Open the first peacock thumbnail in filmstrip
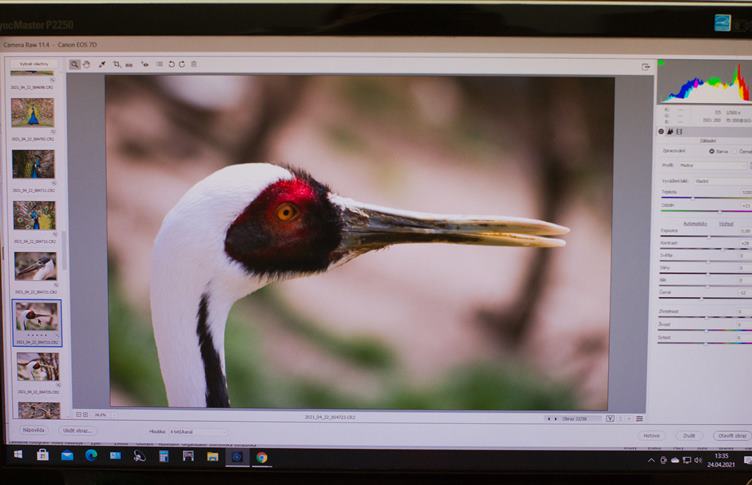752x485 pixels. (x=33, y=113)
